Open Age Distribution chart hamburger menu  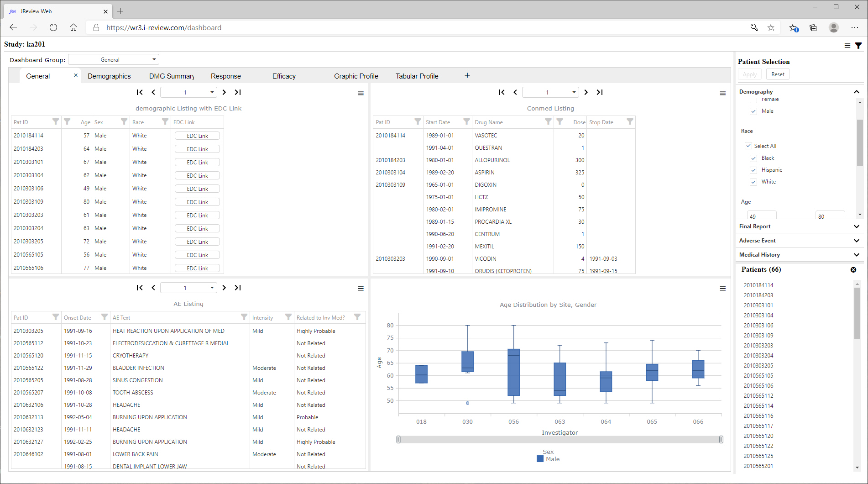click(722, 289)
